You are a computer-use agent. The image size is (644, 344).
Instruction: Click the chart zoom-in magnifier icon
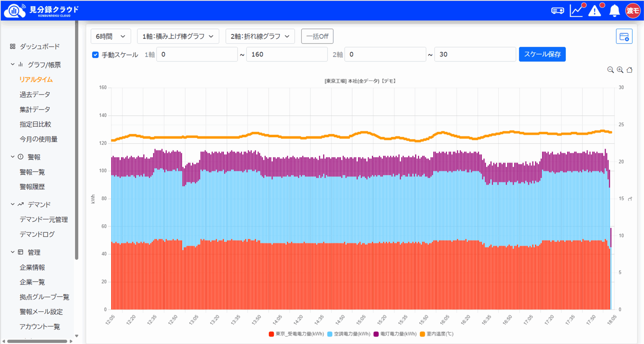tap(620, 70)
